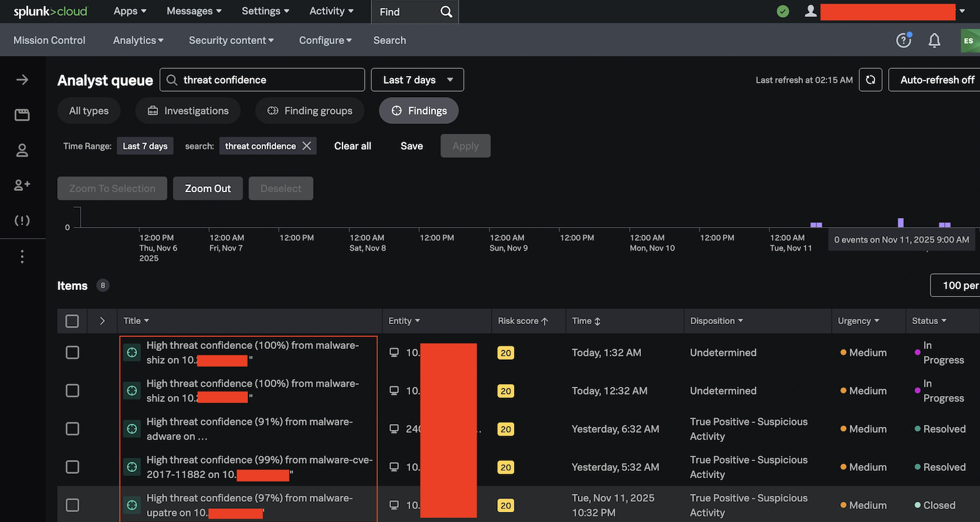Switch to the Finding groups tab

click(x=310, y=110)
